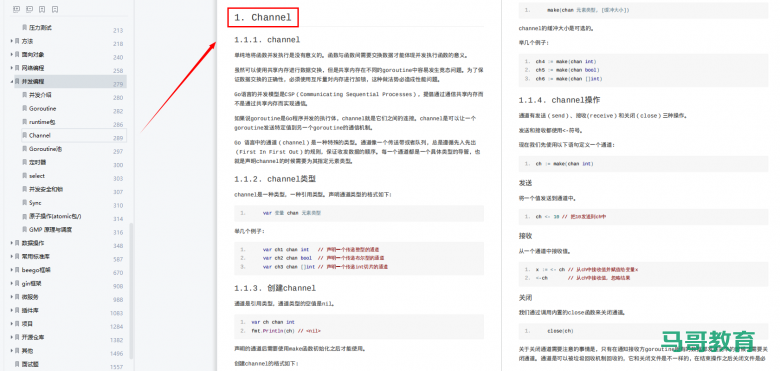The image size is (780, 371).
Task: Jump to the GMP 原理与调度 bookmark
Action: 50,230
